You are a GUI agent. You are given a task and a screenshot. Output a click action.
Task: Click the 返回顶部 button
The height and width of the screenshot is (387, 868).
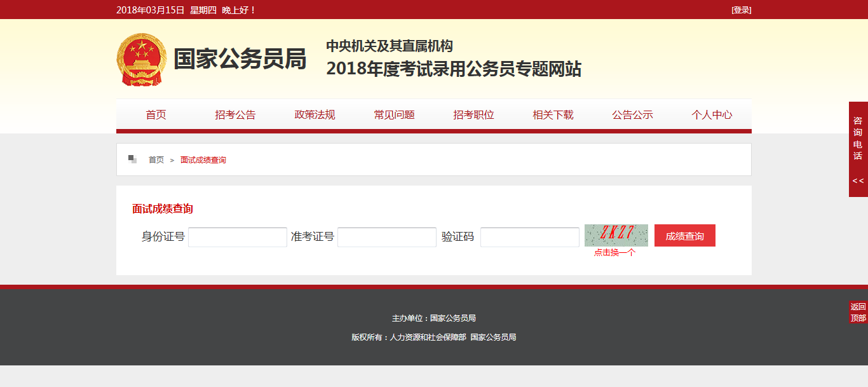point(858,312)
